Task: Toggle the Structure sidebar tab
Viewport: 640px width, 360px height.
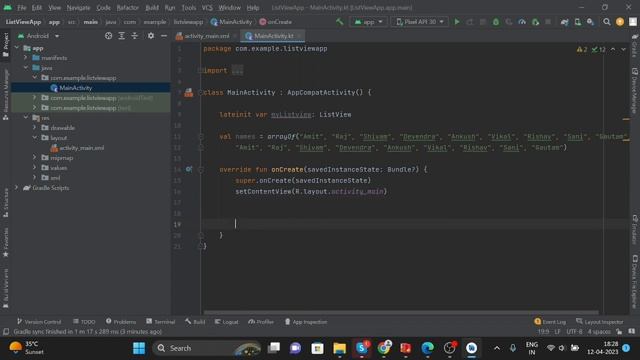Action: click(x=5, y=203)
